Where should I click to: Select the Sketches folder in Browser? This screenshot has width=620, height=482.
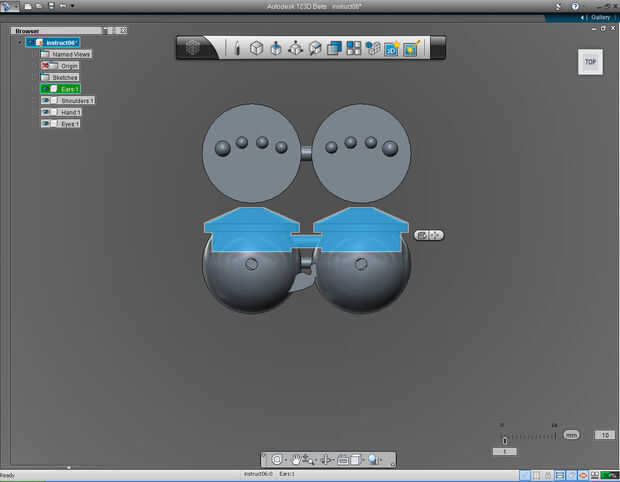tap(60, 77)
